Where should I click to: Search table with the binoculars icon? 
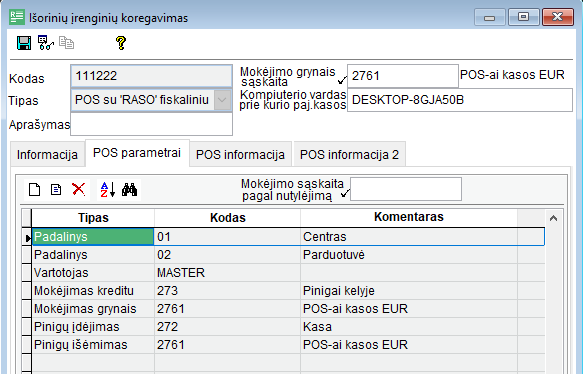(x=129, y=190)
